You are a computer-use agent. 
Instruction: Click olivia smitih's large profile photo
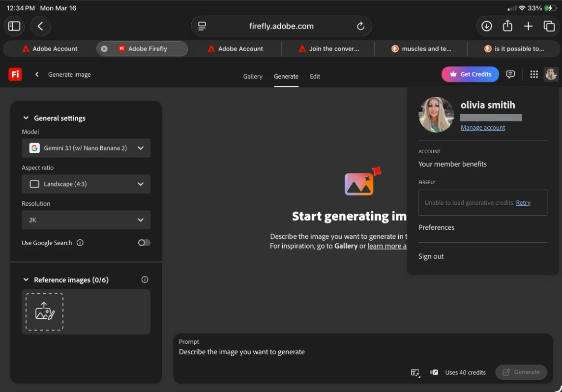(436, 114)
